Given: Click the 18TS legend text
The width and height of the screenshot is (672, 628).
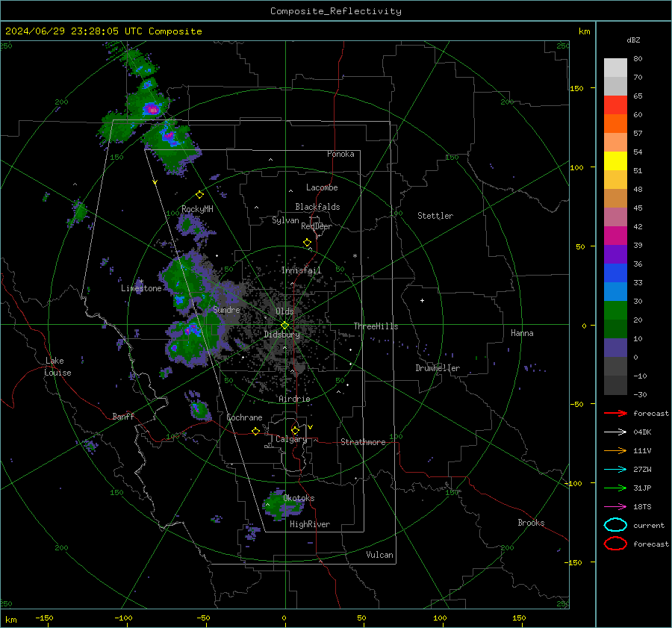Looking at the screenshot, I should 642,507.
